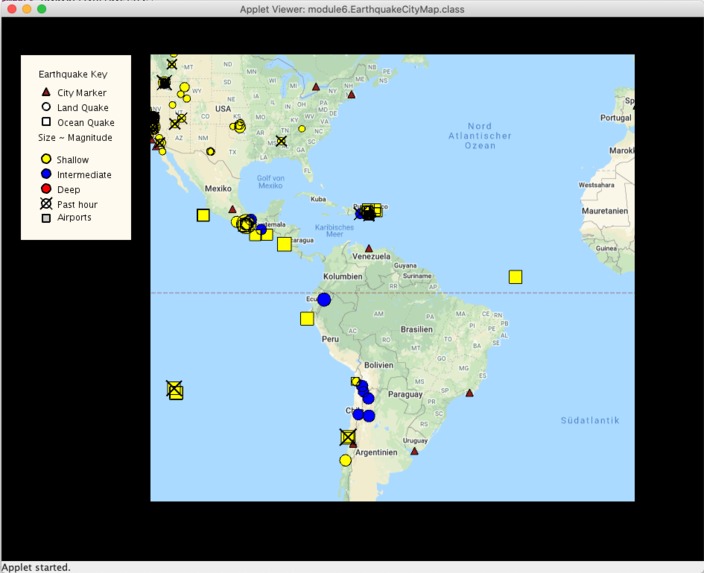Click the red Deep swatch in the key
Screen dimensions: 704x573
46,189
